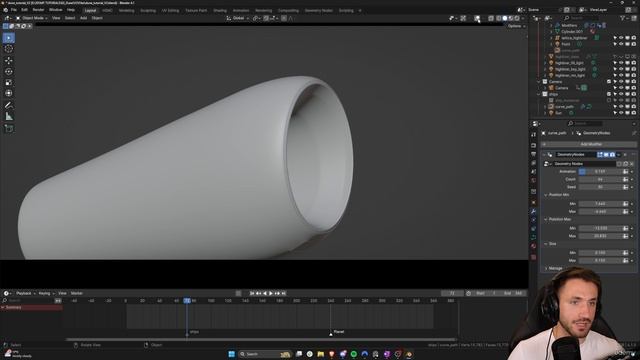Switch to the Modeling workspace tab

pos(127,11)
